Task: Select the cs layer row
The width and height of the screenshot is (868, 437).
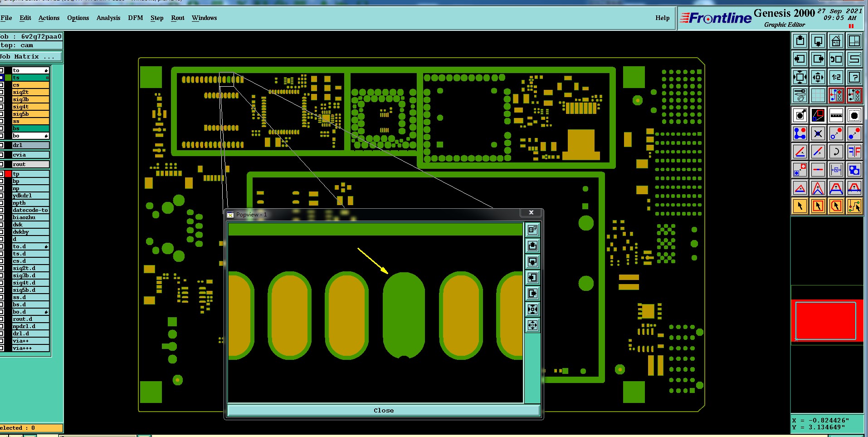Action: click(x=31, y=85)
